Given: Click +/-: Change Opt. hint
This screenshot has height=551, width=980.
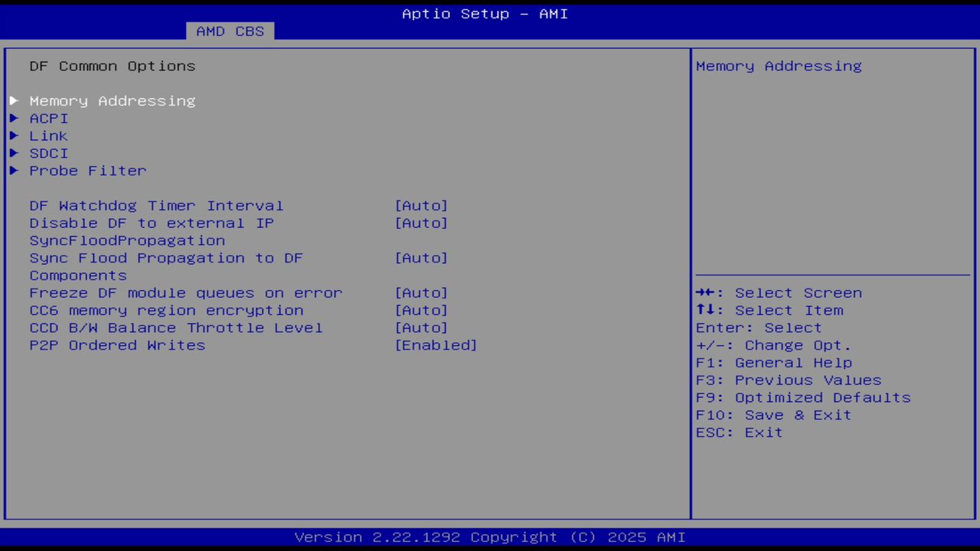Looking at the screenshot, I should click(x=773, y=346).
